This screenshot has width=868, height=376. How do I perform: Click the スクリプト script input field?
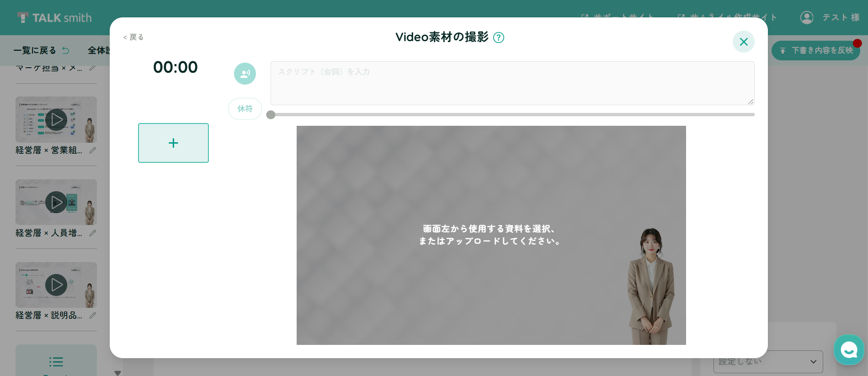click(512, 83)
